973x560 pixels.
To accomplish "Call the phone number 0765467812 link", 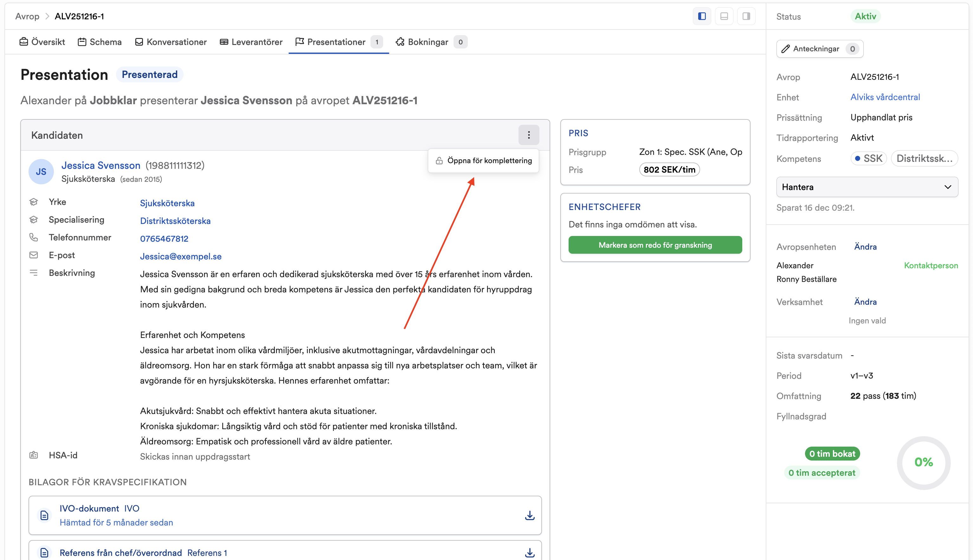I will 164,239.
